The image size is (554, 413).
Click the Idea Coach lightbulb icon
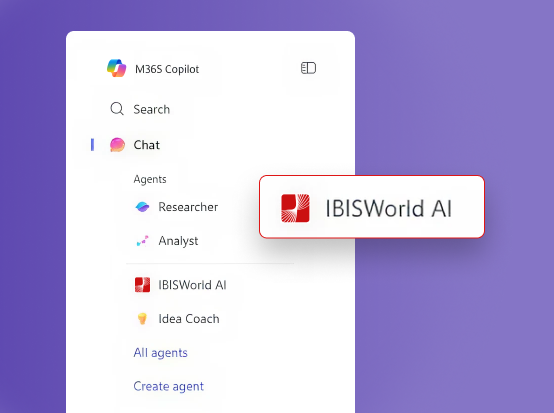click(x=142, y=318)
